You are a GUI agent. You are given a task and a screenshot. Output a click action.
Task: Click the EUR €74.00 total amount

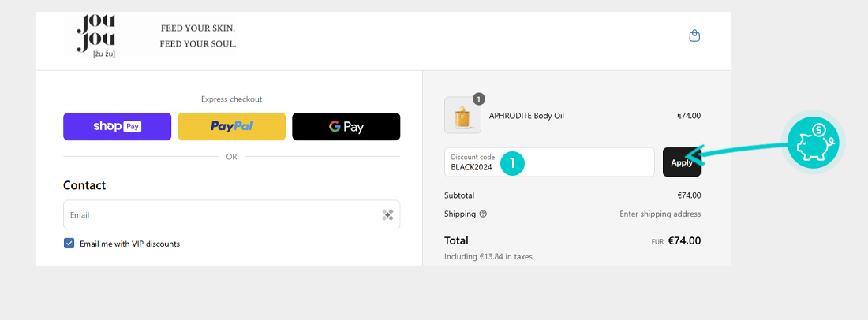[x=676, y=241]
